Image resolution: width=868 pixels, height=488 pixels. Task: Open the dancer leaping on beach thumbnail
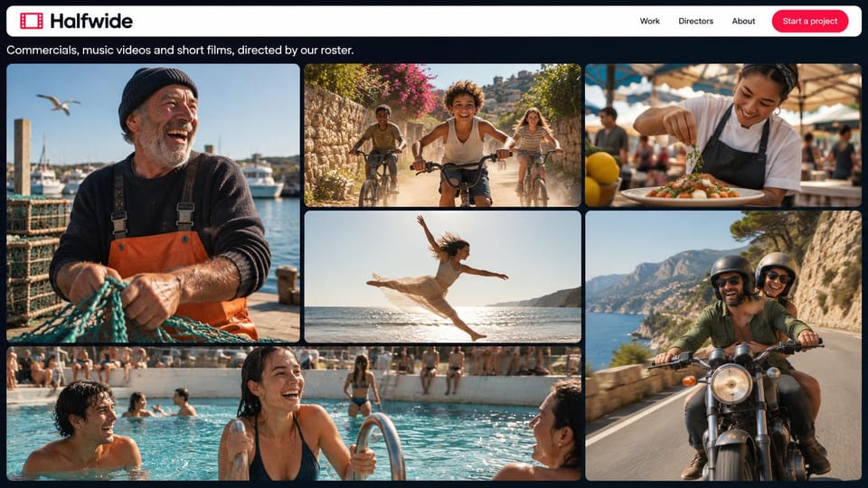tap(443, 277)
